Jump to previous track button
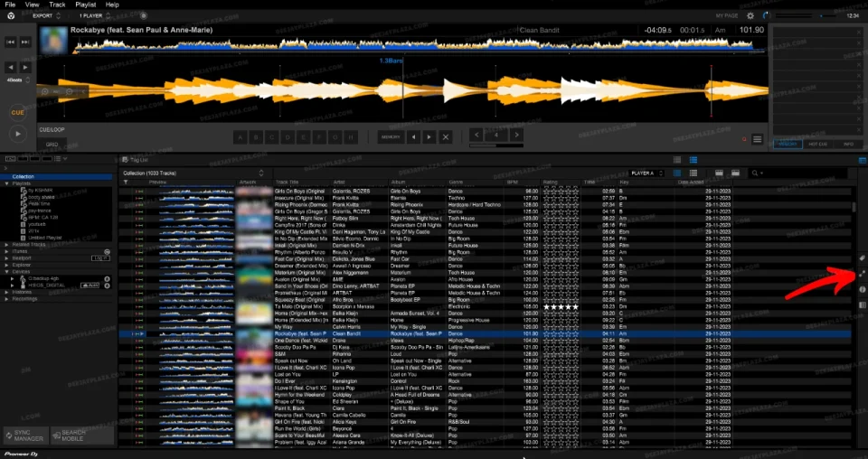Screen dimensions: 868x459 (x=11, y=42)
